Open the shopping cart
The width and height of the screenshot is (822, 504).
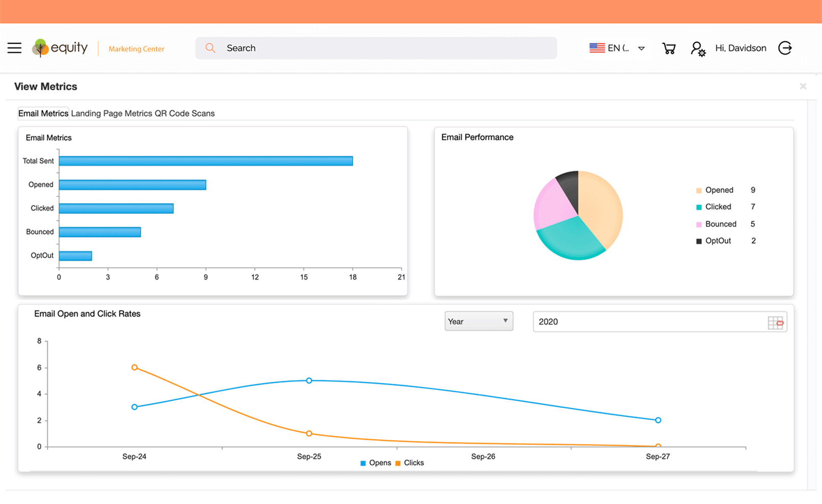[x=669, y=48]
